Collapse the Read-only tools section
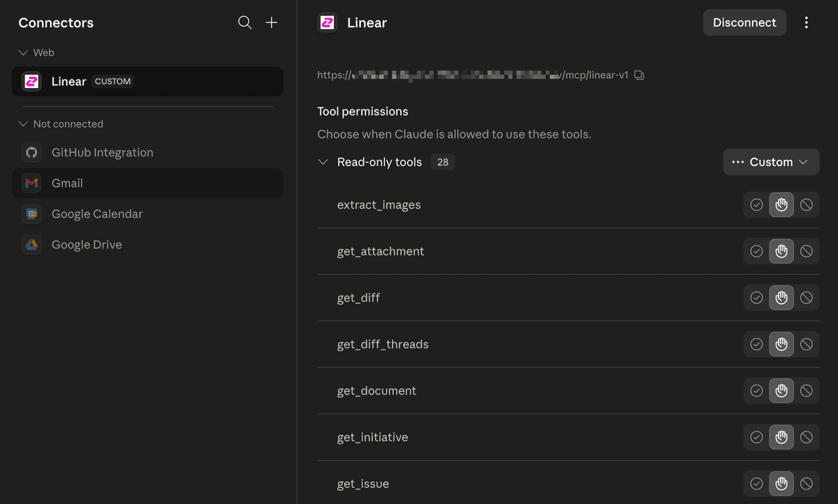Viewport: 838px width, 504px height. pyautogui.click(x=323, y=162)
